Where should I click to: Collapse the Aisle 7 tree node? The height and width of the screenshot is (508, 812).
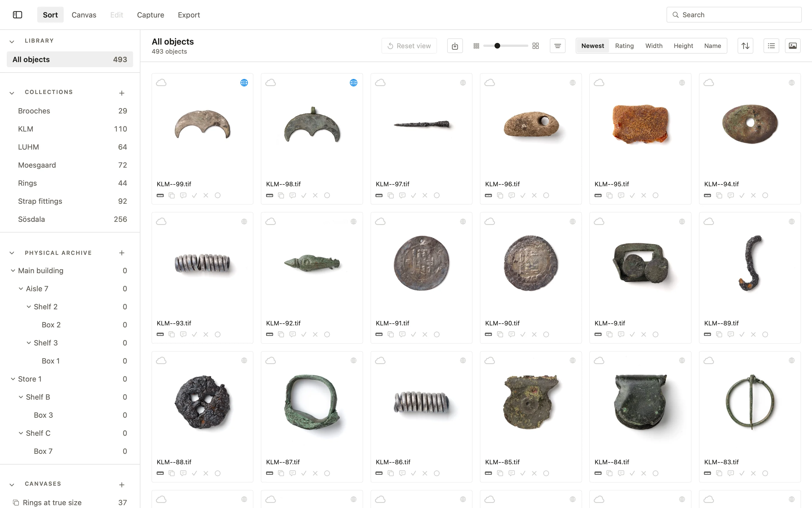pos(21,289)
